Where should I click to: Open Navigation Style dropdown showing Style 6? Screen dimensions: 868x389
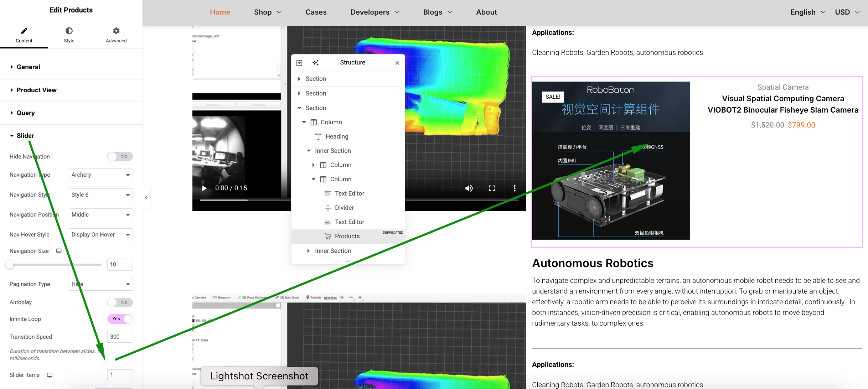click(x=101, y=195)
